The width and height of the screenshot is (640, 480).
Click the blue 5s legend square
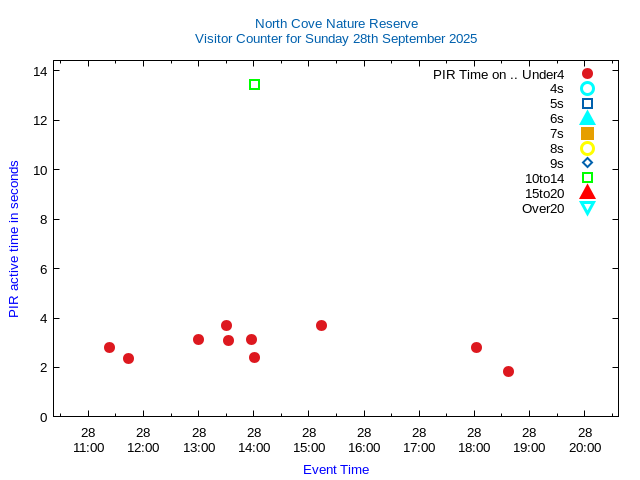(587, 104)
